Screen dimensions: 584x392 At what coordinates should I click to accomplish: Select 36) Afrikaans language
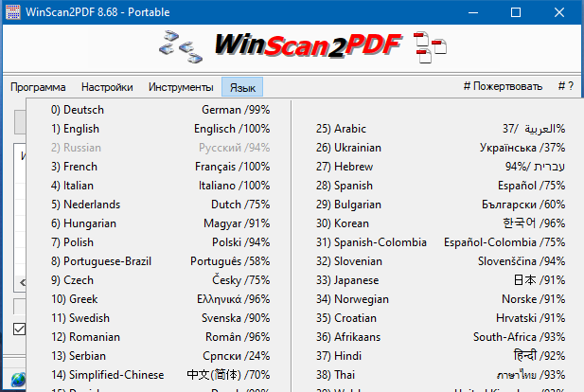coord(438,337)
